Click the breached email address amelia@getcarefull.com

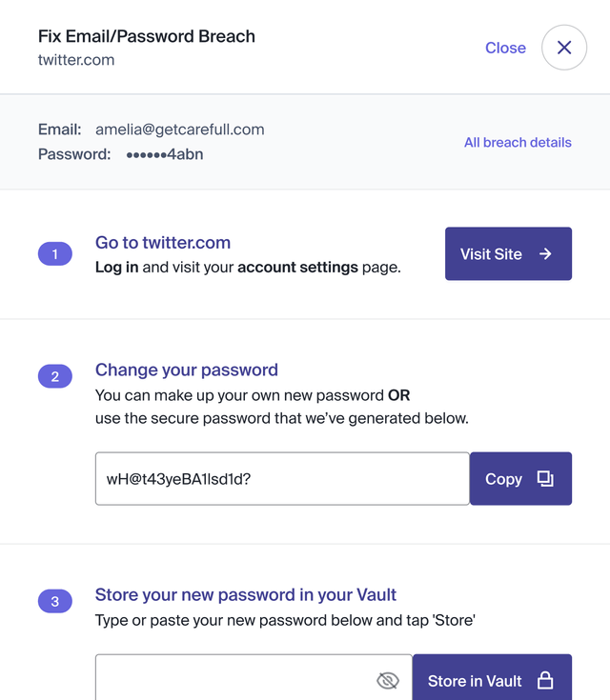tap(180, 130)
